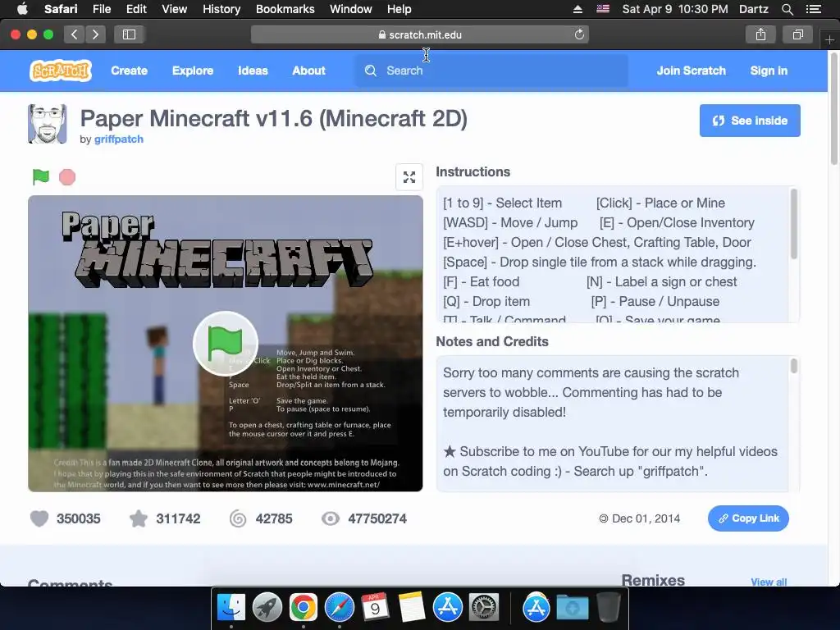Click the remixes spiral icon
This screenshot has height=630, width=840.
pos(238,518)
